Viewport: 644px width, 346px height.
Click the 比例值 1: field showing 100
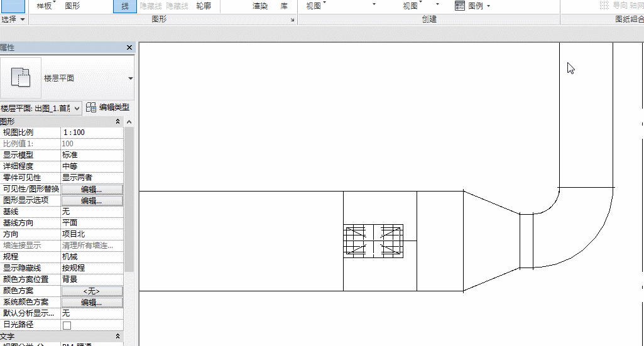(x=92, y=144)
